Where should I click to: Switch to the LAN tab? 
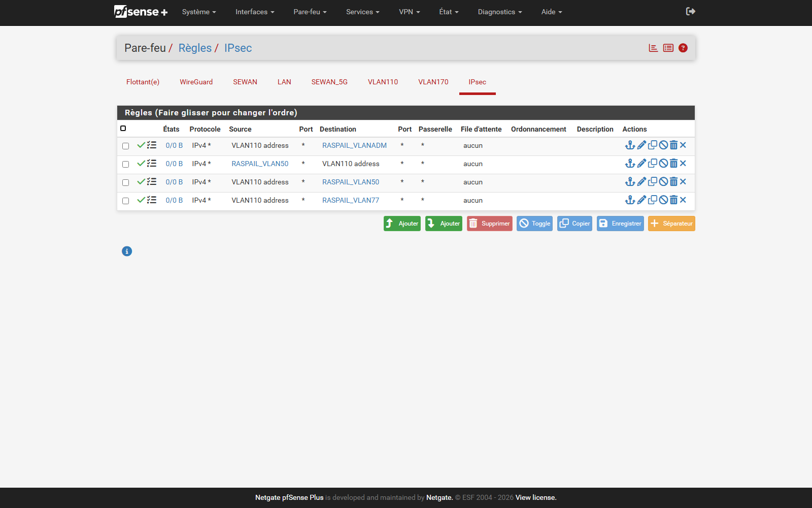click(x=284, y=82)
